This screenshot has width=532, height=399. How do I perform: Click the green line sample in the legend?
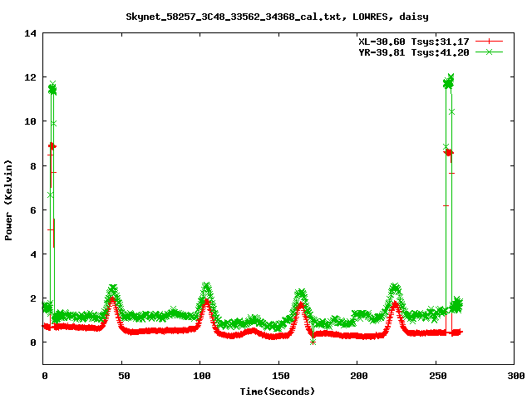490,52
